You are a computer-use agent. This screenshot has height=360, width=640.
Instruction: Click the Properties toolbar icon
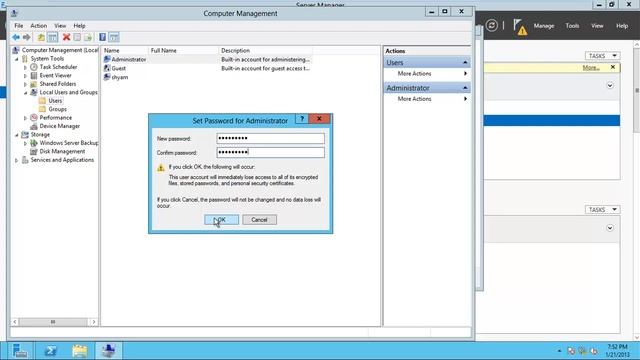77,38
